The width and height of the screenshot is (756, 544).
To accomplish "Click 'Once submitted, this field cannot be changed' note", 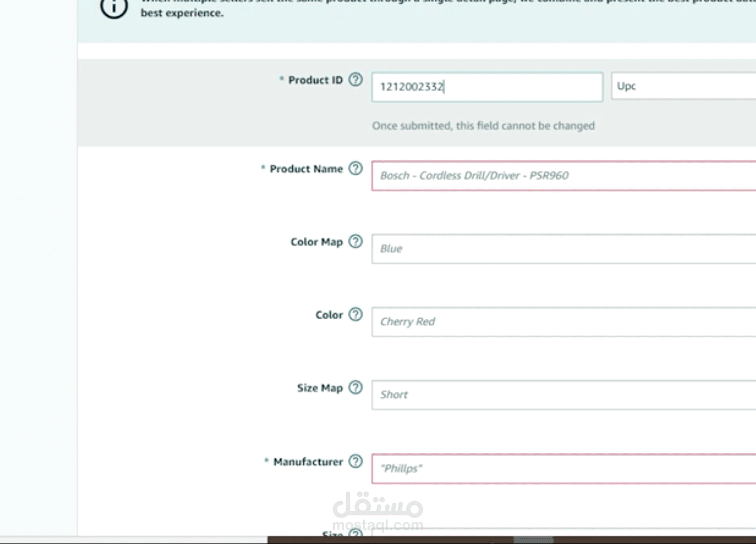I will (483, 125).
